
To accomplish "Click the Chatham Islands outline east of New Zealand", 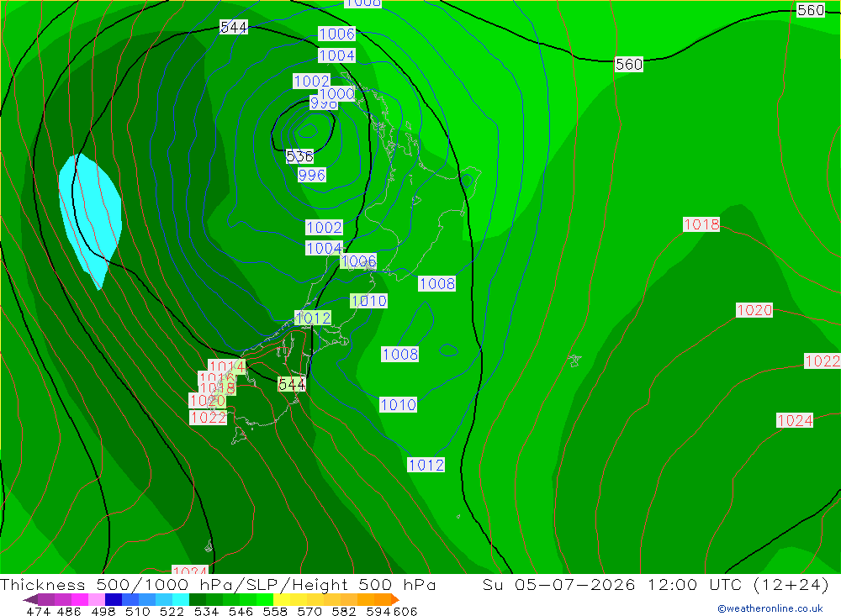I will (574, 361).
